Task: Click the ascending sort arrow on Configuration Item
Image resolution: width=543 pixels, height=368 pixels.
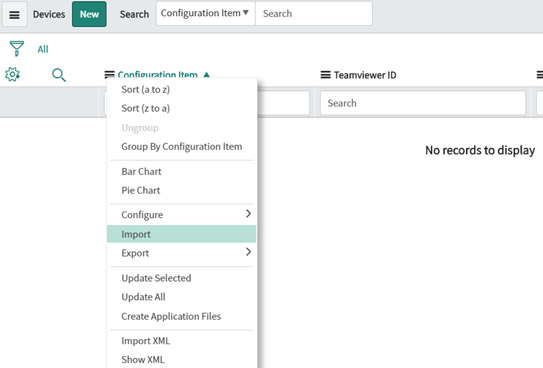Action: pyautogui.click(x=207, y=74)
